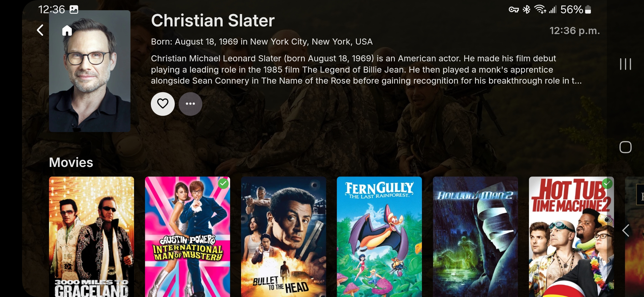Open the FernGully The Last Rainforest poster

pos(379,237)
